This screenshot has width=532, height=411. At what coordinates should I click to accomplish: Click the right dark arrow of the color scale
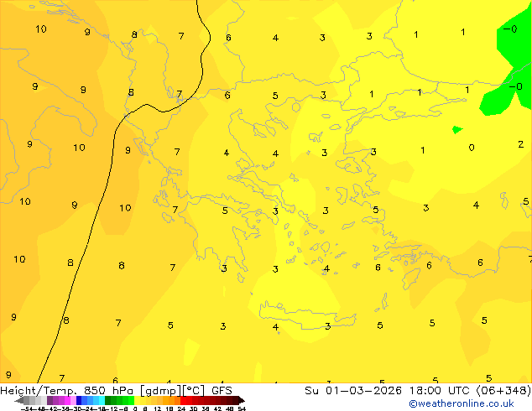point(242,400)
